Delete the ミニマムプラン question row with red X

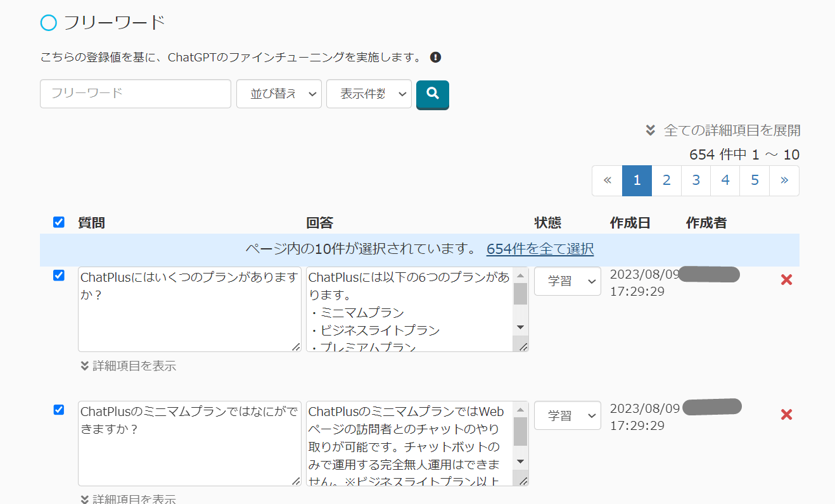(x=786, y=415)
